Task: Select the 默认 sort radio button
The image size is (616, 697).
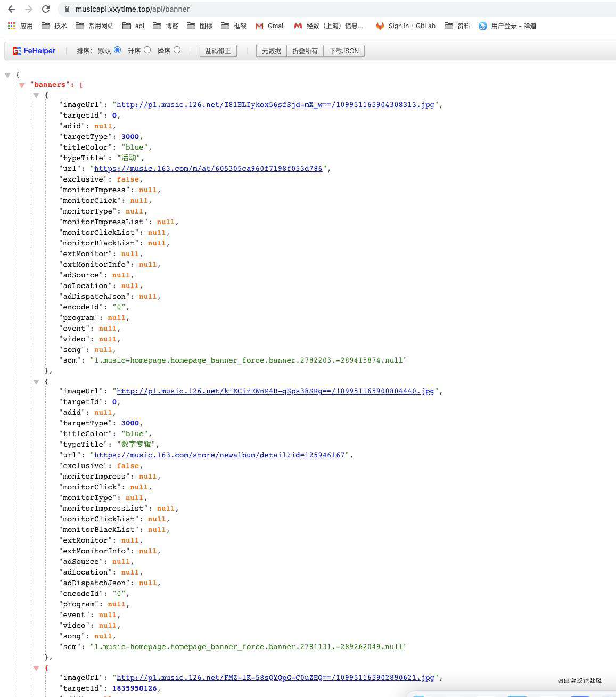Action: [117, 50]
